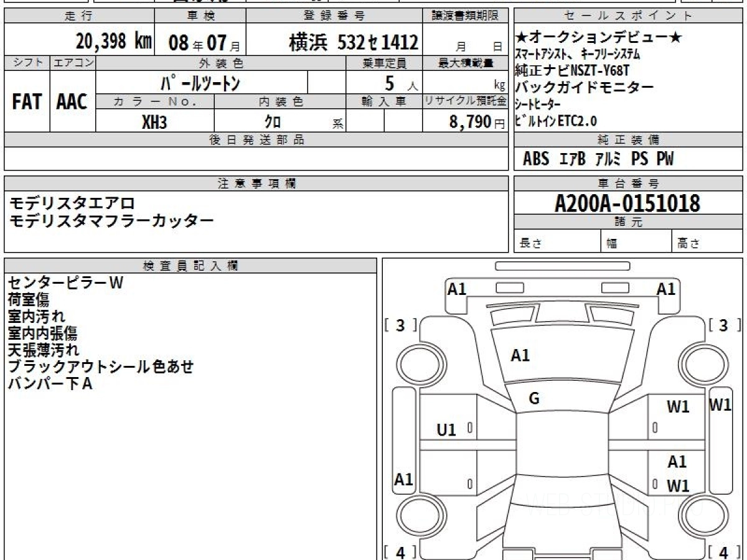Select the AAC air conditioner value
747x560 pixels.
pos(72,101)
